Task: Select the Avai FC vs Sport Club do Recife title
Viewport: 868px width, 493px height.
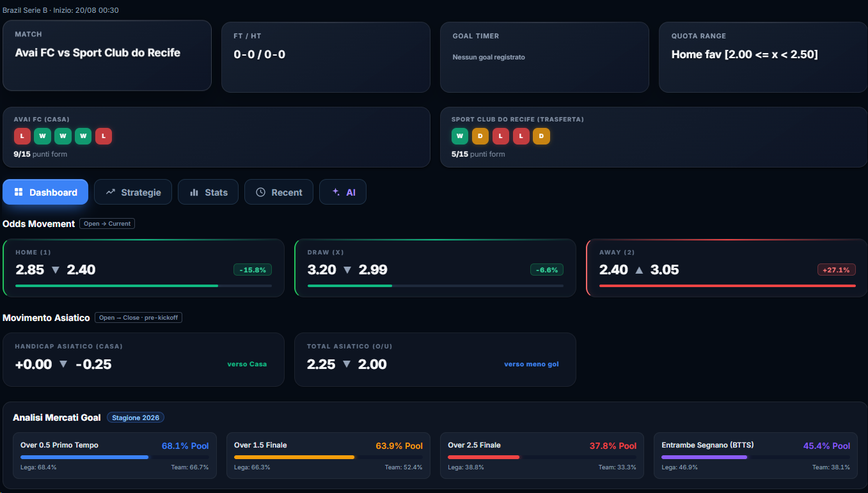Action: (x=98, y=52)
